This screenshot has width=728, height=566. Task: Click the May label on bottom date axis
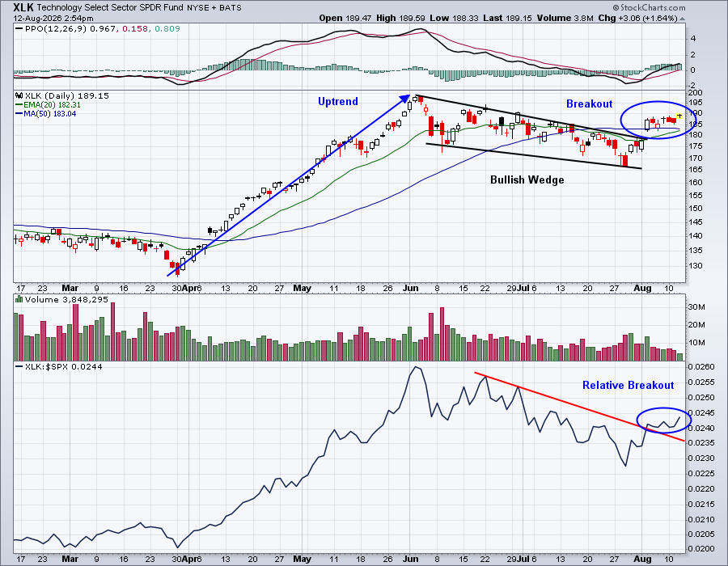tap(303, 559)
